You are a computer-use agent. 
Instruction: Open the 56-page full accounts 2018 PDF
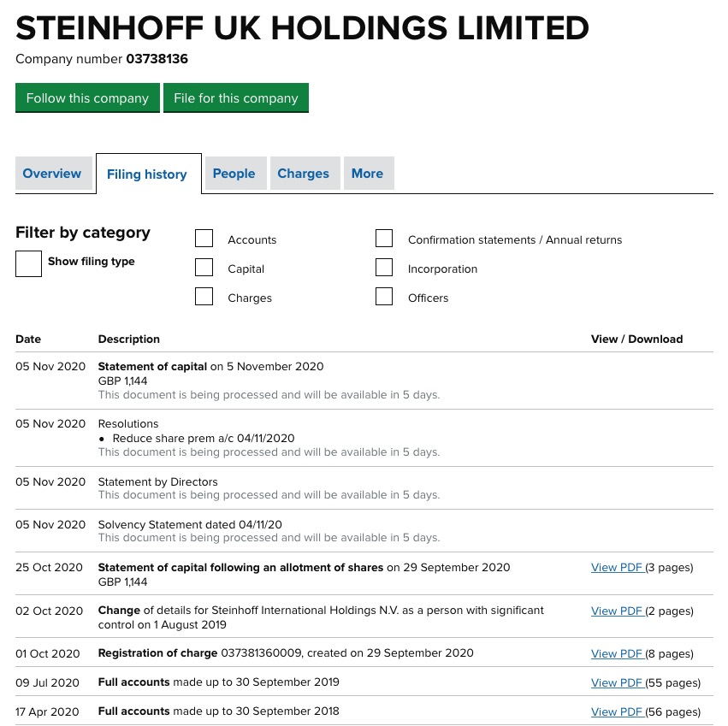click(x=616, y=711)
